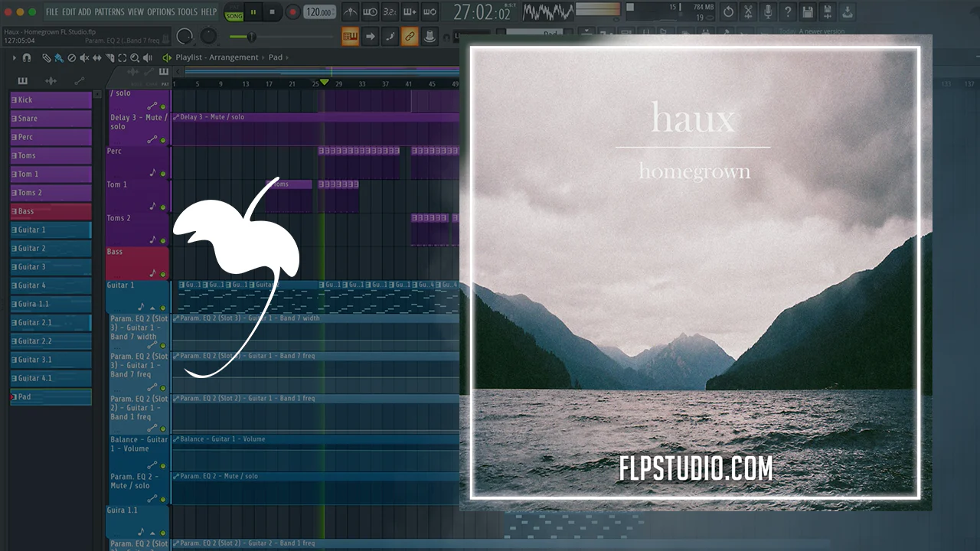Click the main pitch knob
This screenshot has height=551, width=980.
[208, 36]
